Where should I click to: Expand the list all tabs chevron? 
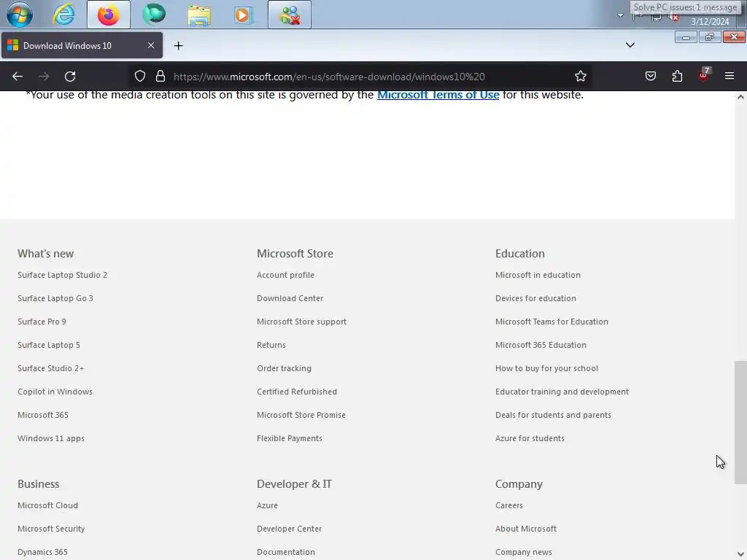tap(630, 45)
